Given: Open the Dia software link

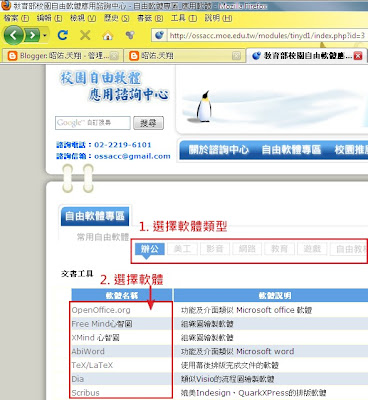Looking at the screenshot, I should [78, 379].
